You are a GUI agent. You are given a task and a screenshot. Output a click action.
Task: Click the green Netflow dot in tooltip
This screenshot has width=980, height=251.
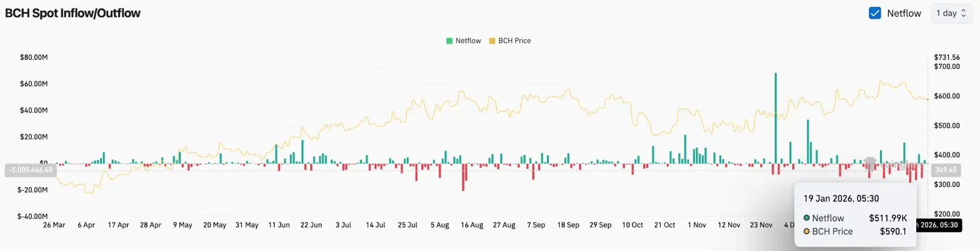(807, 218)
